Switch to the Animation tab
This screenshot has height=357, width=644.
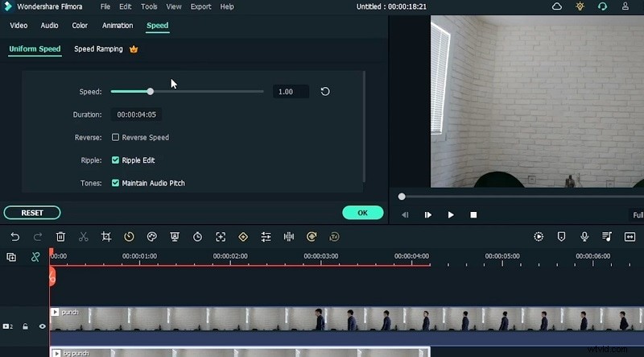coord(118,26)
